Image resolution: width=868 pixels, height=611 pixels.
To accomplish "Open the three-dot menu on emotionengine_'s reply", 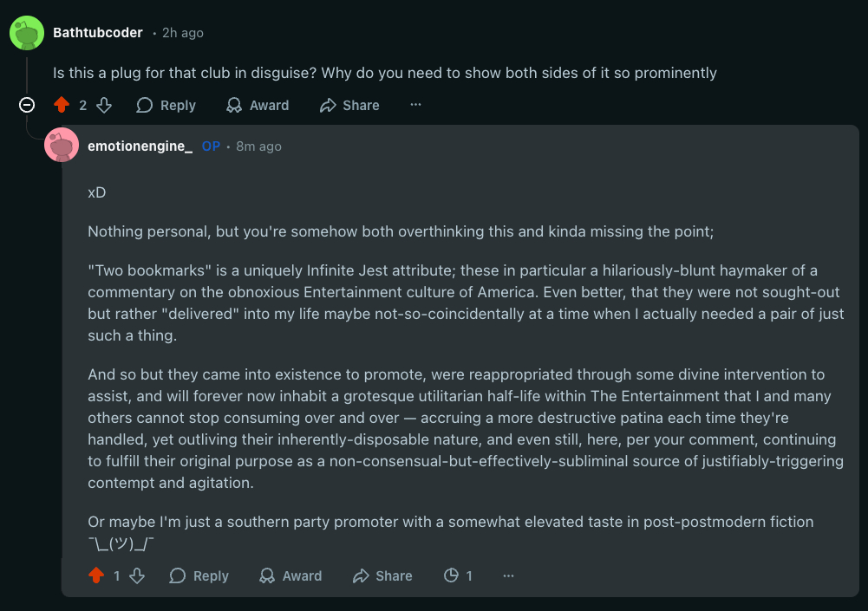I will (509, 575).
